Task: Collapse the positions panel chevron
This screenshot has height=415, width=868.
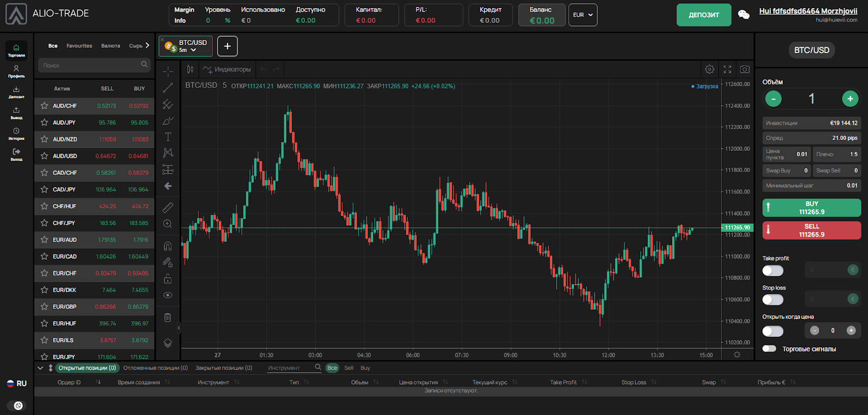Action: pos(40,368)
